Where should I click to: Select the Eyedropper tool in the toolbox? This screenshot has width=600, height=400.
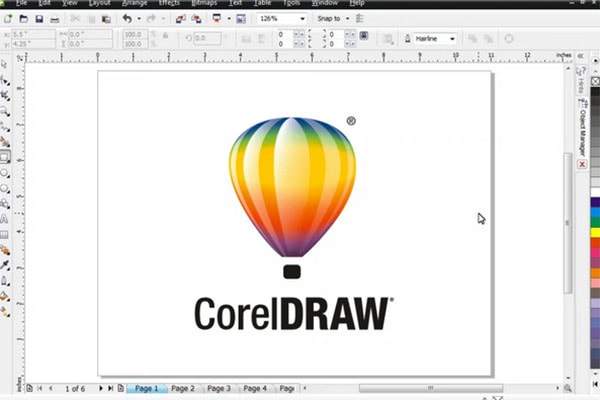tap(5, 265)
